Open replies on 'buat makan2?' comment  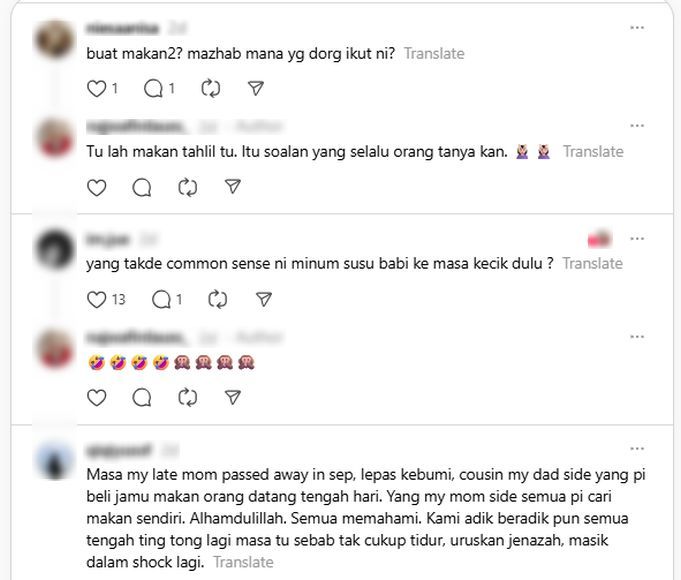coord(153,89)
